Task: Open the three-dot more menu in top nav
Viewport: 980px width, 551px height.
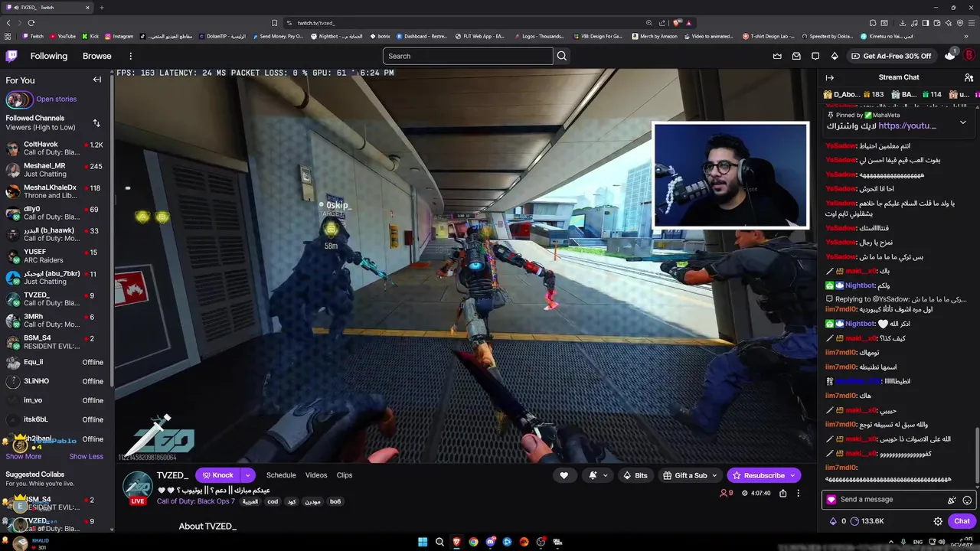Action: [x=130, y=56]
